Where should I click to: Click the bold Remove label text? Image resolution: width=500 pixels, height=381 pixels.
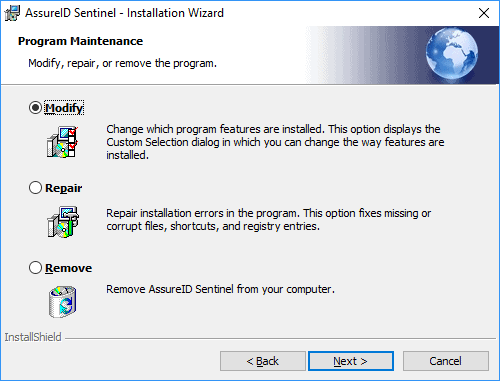tap(68, 268)
